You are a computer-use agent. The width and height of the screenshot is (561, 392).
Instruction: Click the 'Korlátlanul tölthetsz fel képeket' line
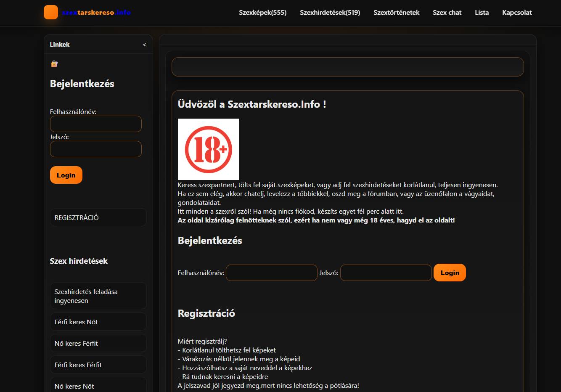pyautogui.click(x=227, y=350)
